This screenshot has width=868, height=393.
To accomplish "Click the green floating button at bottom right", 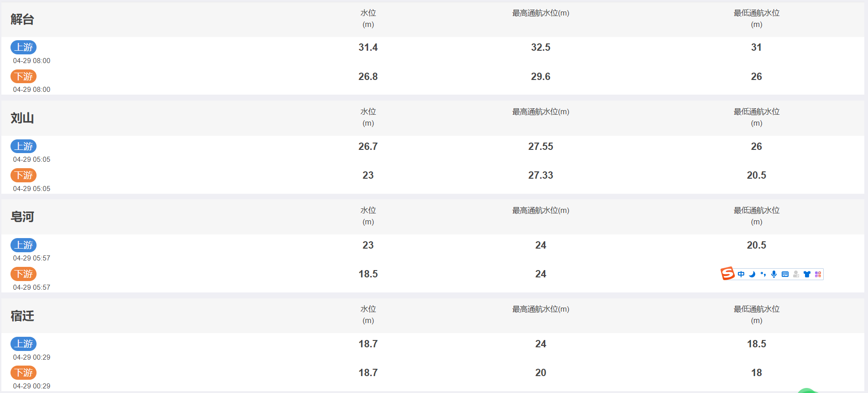I will [x=807, y=391].
